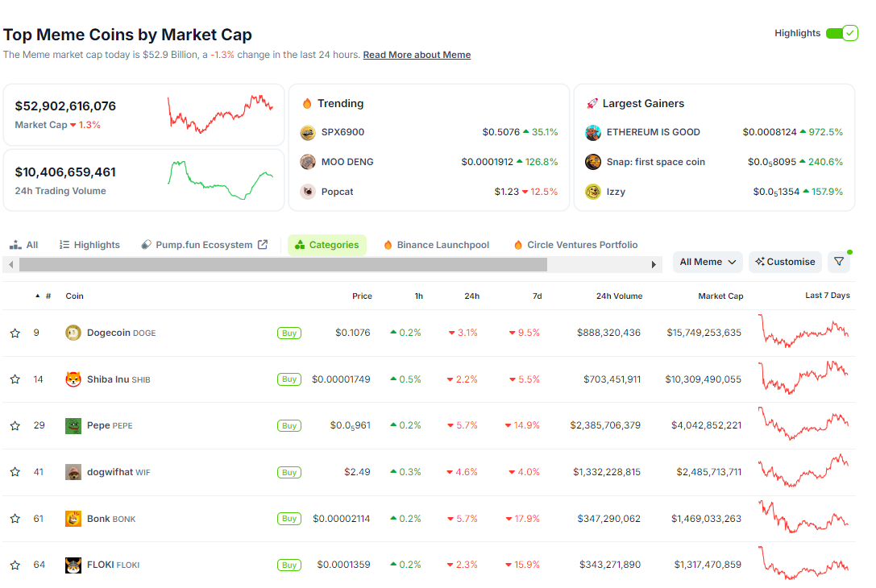Image resolution: width=876 pixels, height=588 pixels.
Task: Open the FLOKI coin logo
Action: click(x=73, y=565)
